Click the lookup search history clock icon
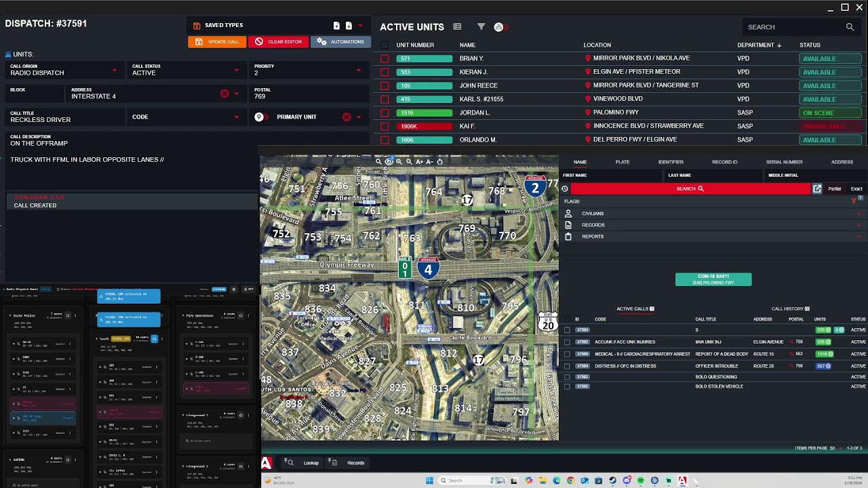Viewport: 868px width, 488px height. tap(565, 189)
